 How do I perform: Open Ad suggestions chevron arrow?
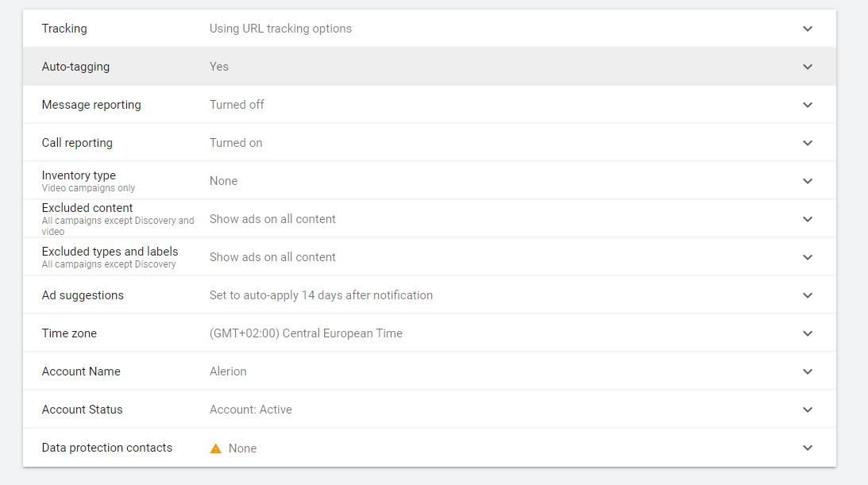click(808, 295)
